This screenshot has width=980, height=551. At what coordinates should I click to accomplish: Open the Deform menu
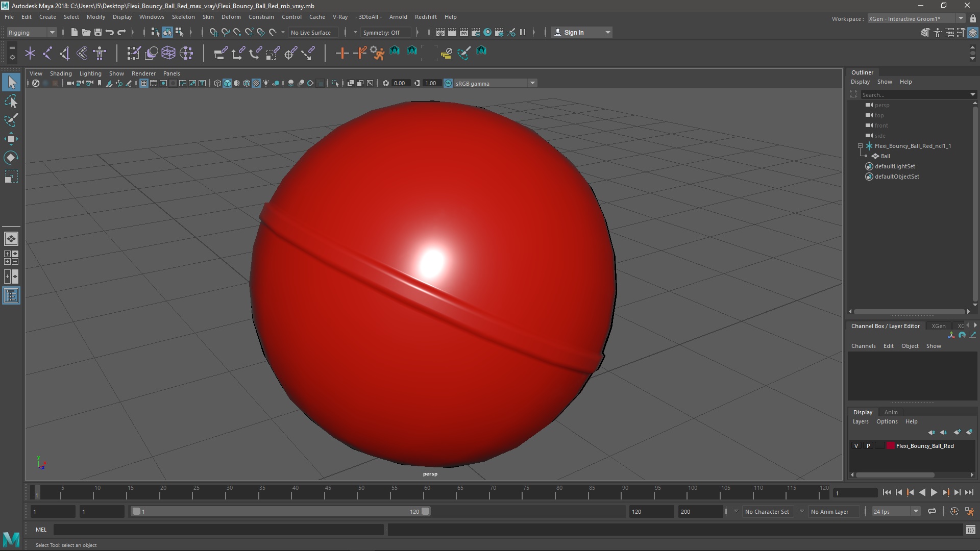tap(231, 17)
